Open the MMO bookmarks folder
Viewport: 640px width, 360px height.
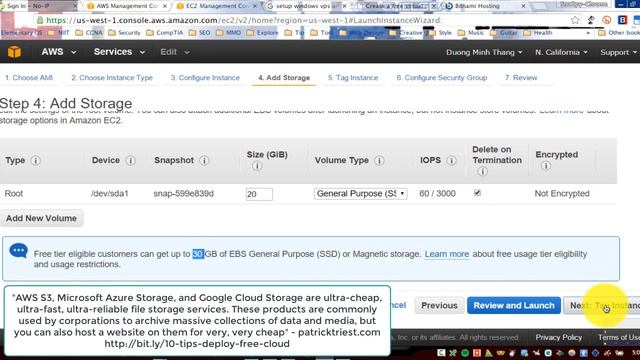pos(228,33)
